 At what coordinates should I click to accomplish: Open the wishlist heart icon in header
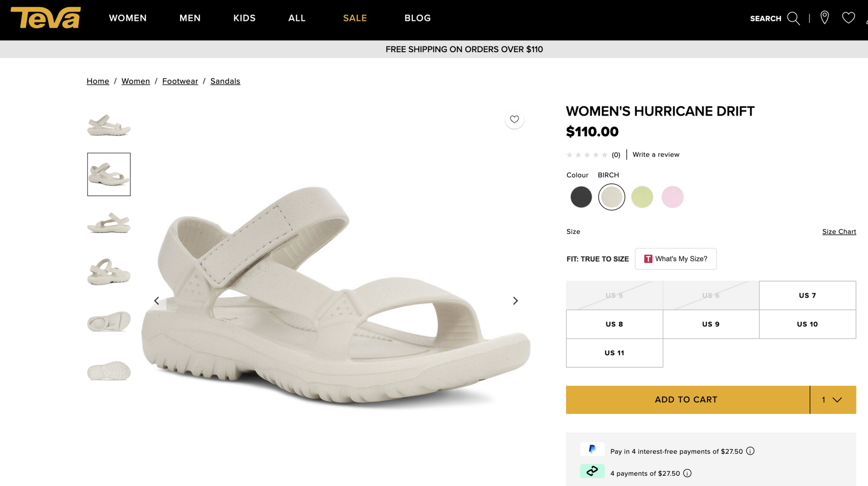pyautogui.click(x=848, y=18)
